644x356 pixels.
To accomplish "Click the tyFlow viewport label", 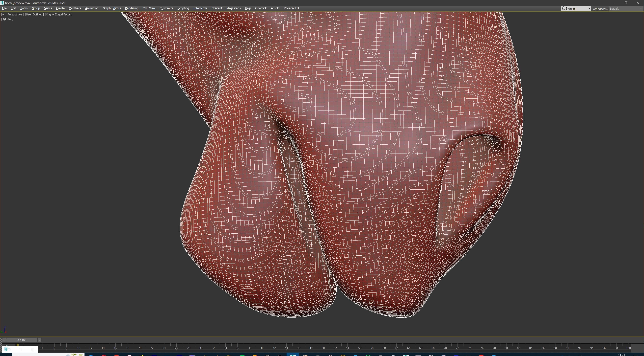I will coord(7,19).
